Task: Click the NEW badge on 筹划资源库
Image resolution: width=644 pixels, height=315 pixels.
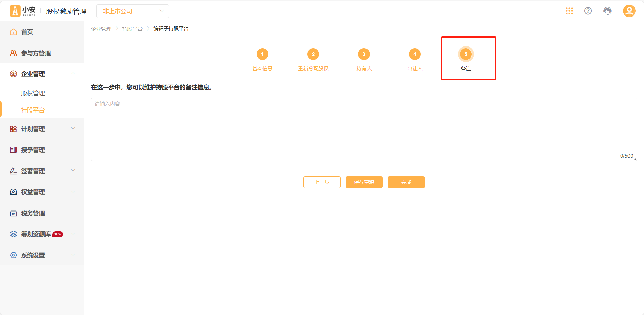Action: tap(58, 234)
